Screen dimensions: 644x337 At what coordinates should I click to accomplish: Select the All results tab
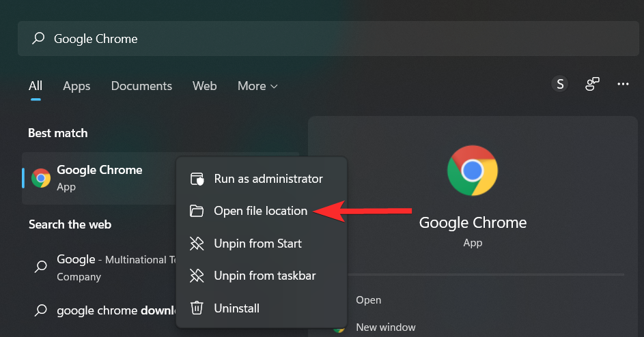(x=36, y=86)
